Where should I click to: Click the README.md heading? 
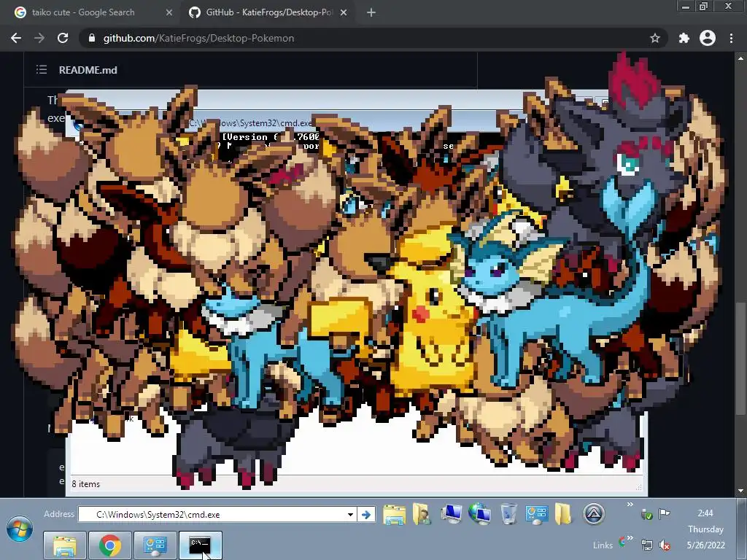coord(88,70)
